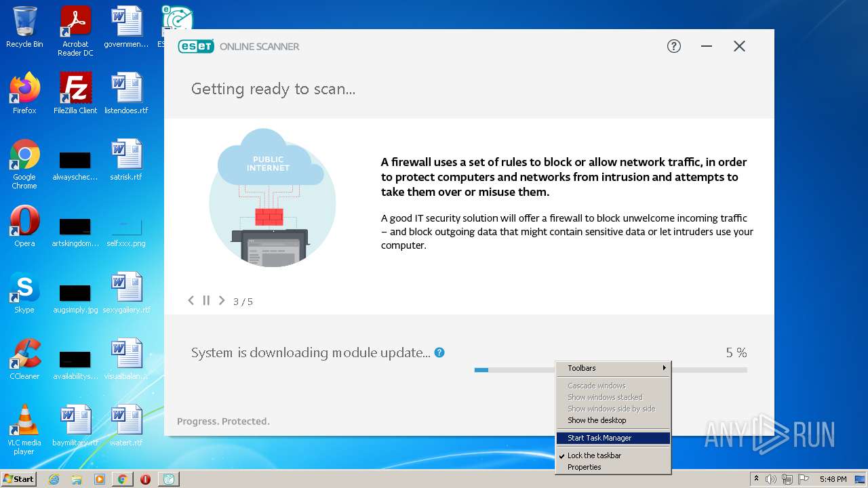Click the download progress bar
Viewport: 868px width, 488px height.
point(610,370)
